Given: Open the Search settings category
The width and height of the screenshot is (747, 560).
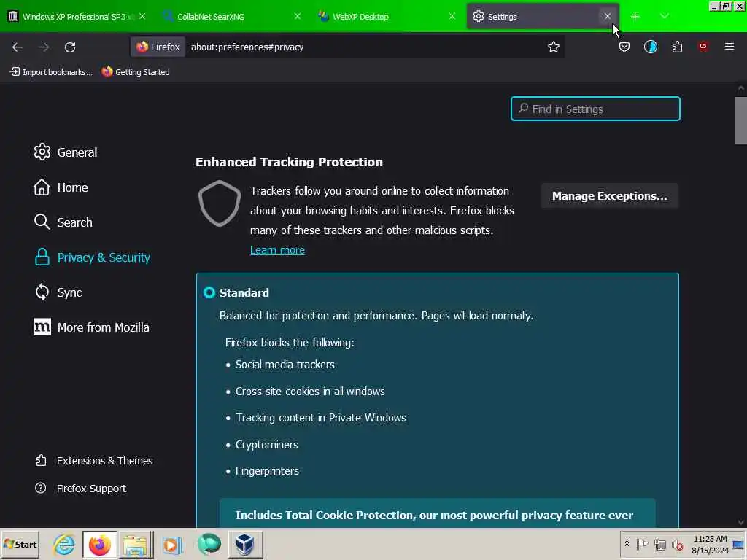Looking at the screenshot, I should 63,222.
